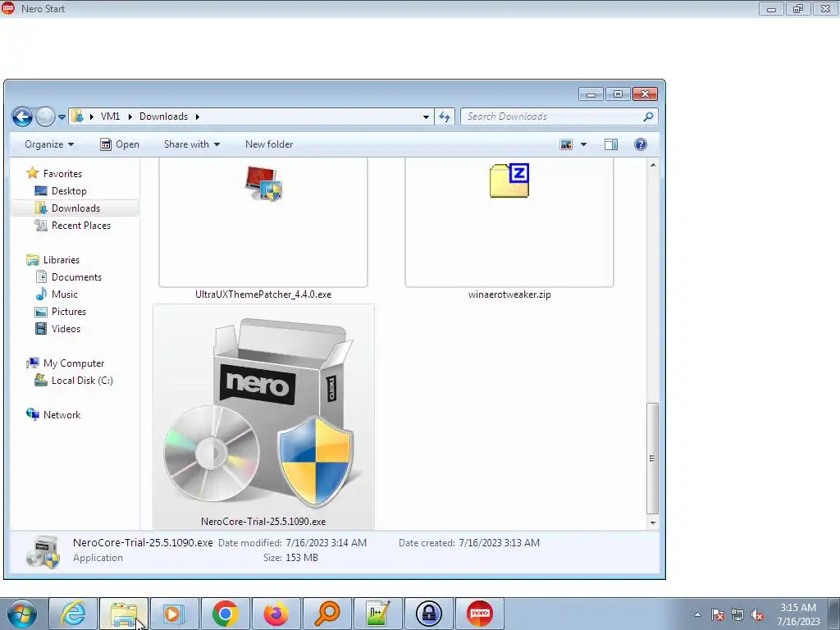Show hidden system tray icons
The width and height of the screenshot is (840, 630).
(697, 614)
